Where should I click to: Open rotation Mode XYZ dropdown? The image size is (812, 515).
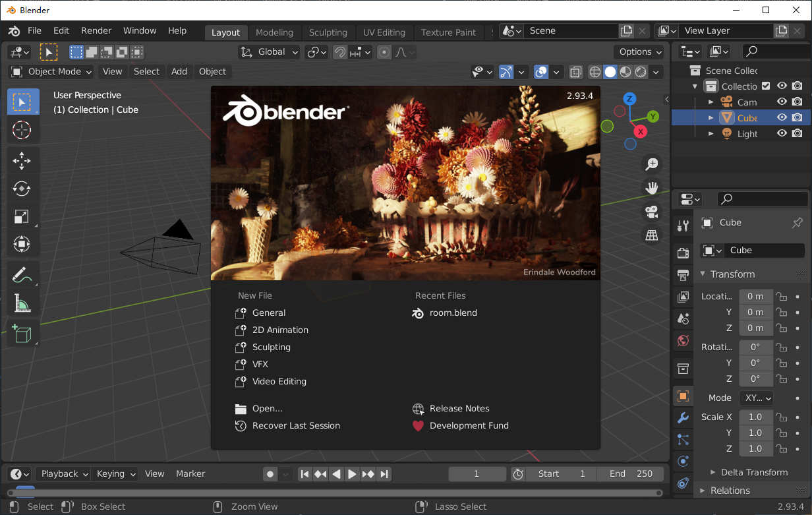tap(756, 398)
